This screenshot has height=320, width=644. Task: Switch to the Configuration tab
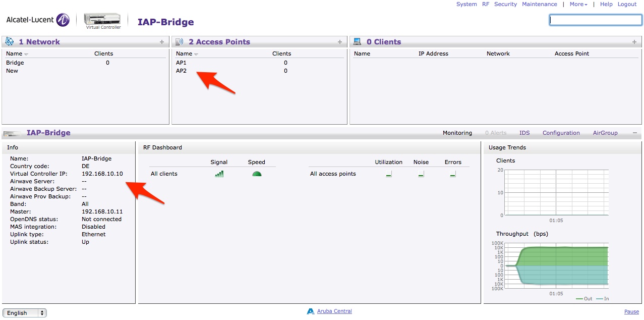[x=561, y=133]
